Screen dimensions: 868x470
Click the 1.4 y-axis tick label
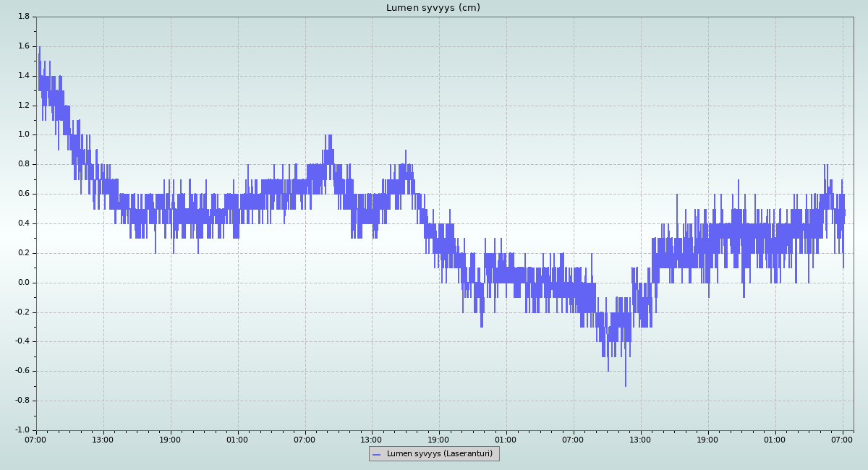pyautogui.click(x=23, y=76)
